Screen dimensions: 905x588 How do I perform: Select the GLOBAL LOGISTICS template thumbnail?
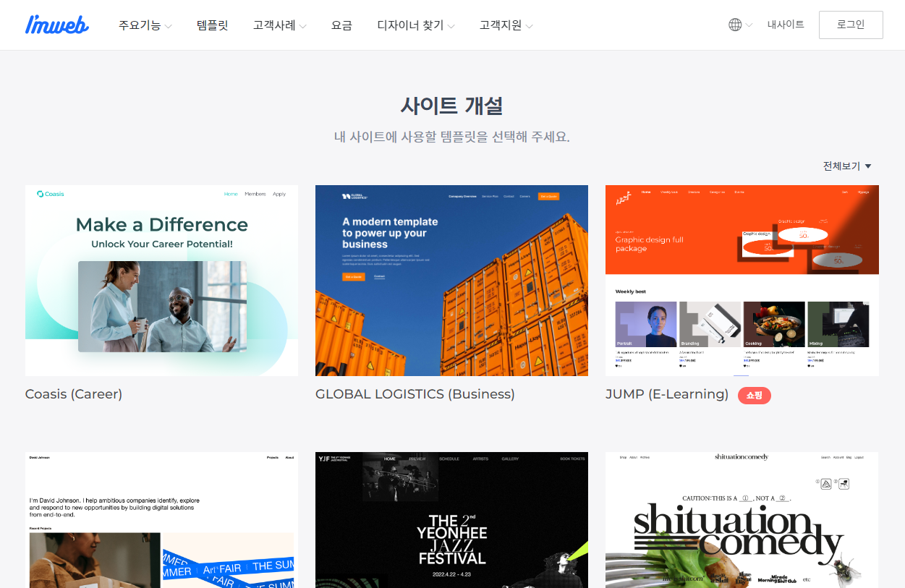451,281
